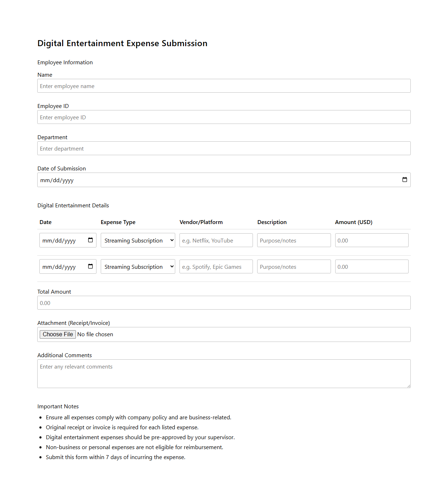Click calendar icon in first expense row date

point(90,240)
